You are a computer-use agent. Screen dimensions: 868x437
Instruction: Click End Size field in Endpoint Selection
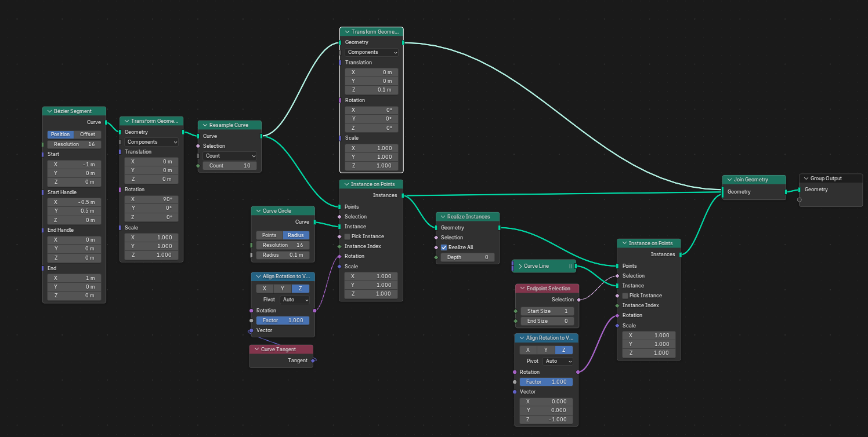coord(547,321)
